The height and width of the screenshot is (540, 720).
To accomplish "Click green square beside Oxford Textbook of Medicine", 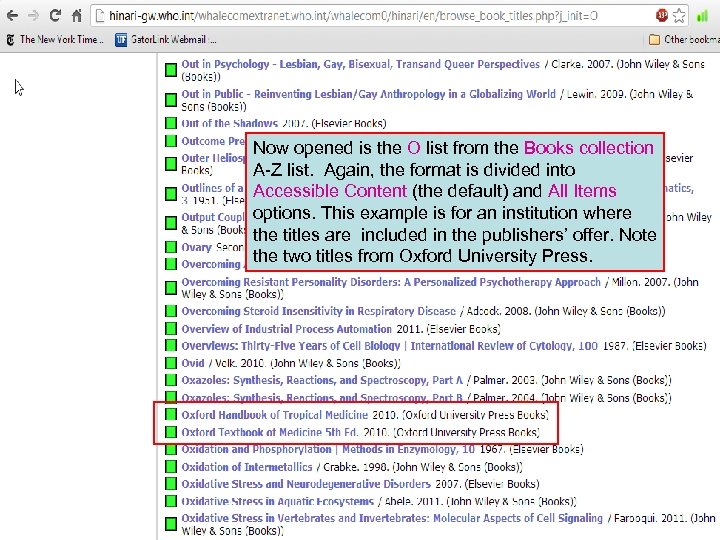I will tap(171, 432).
